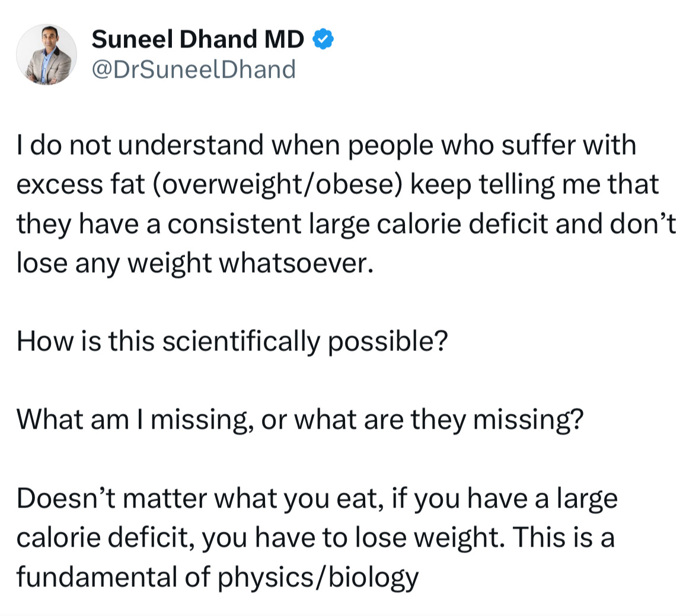Click the final paragraph about calorie deficit
Viewport: 699px width, 616px height.
click(x=317, y=538)
